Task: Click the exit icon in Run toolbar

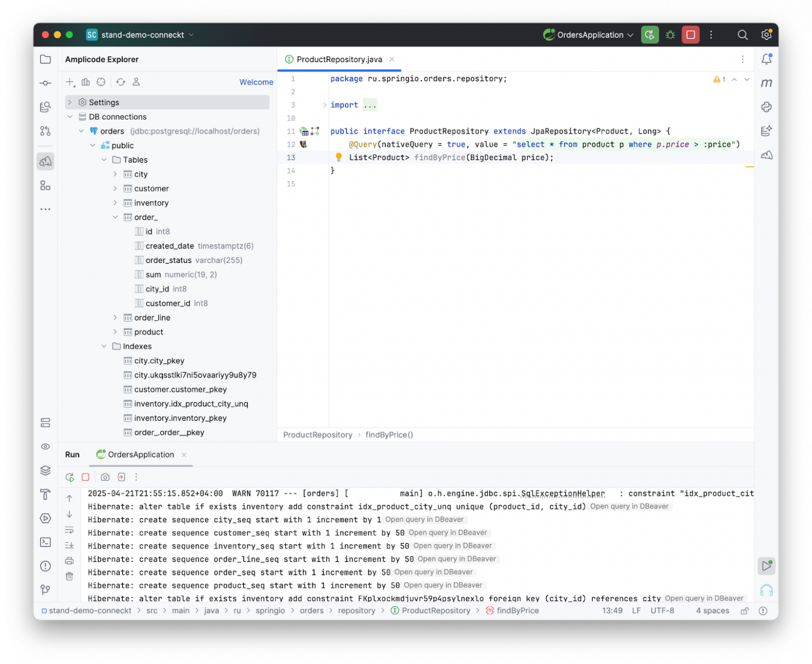Action: 121,477
